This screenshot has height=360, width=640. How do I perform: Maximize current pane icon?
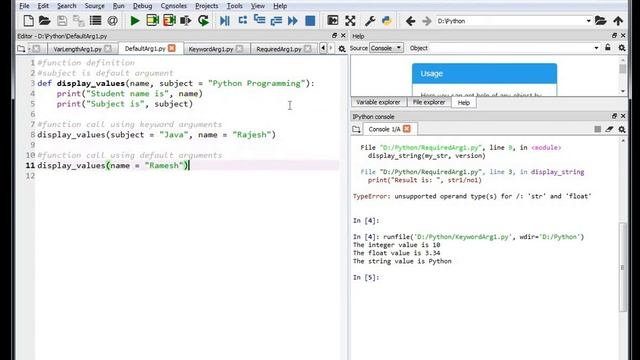333,21
